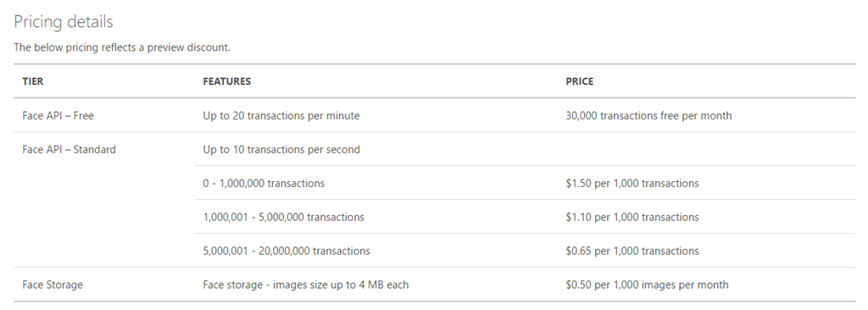868x310 pixels.
Task: Click the PRICE column header
Action: coord(579,81)
